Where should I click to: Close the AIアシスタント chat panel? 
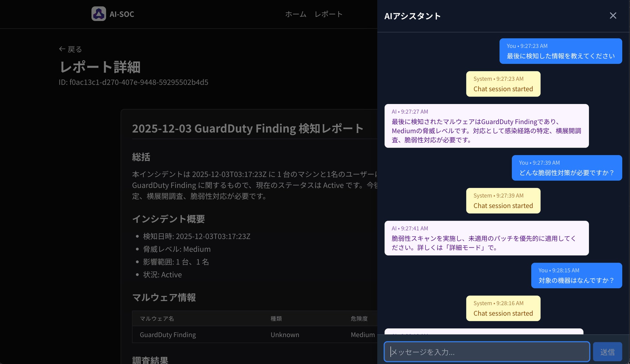tap(613, 16)
